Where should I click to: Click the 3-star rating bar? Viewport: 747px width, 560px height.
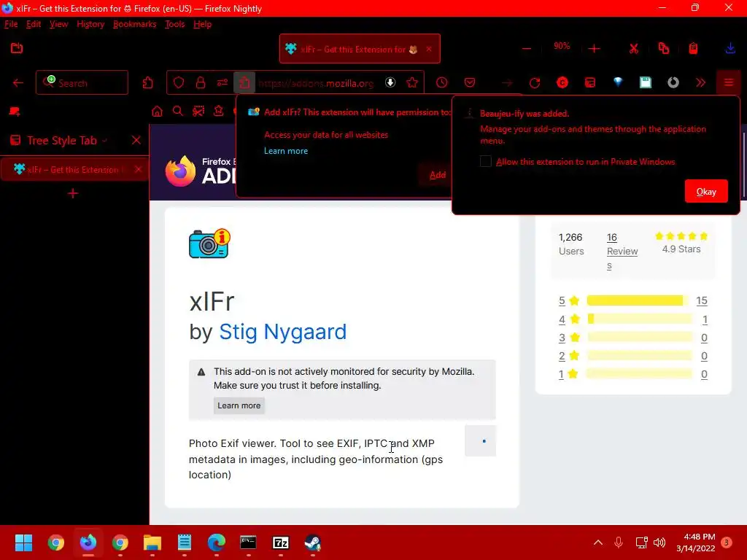[639, 337]
